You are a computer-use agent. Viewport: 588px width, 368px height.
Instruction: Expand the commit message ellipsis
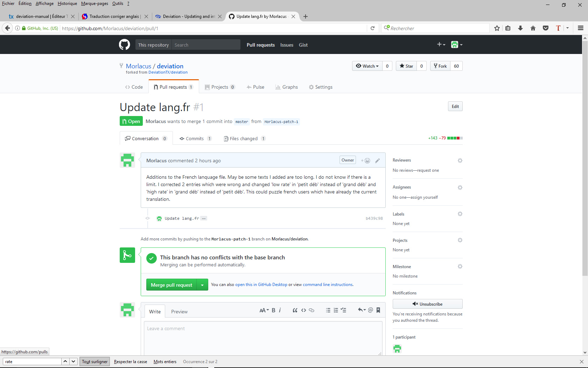point(204,218)
